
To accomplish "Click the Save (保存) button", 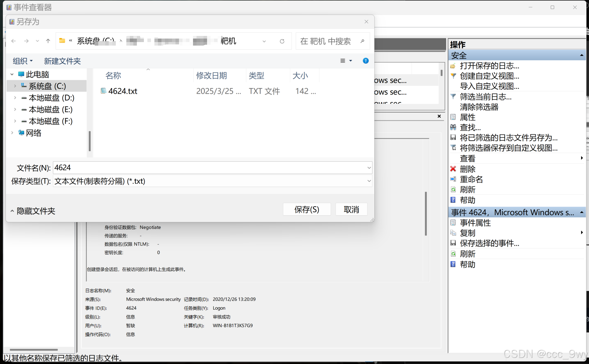I will pyautogui.click(x=306, y=209).
